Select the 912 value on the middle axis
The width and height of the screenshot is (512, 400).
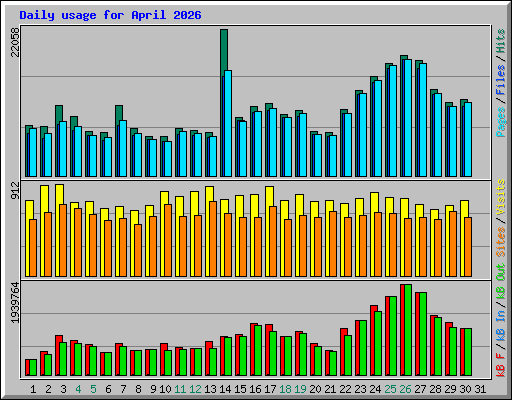(x=15, y=190)
